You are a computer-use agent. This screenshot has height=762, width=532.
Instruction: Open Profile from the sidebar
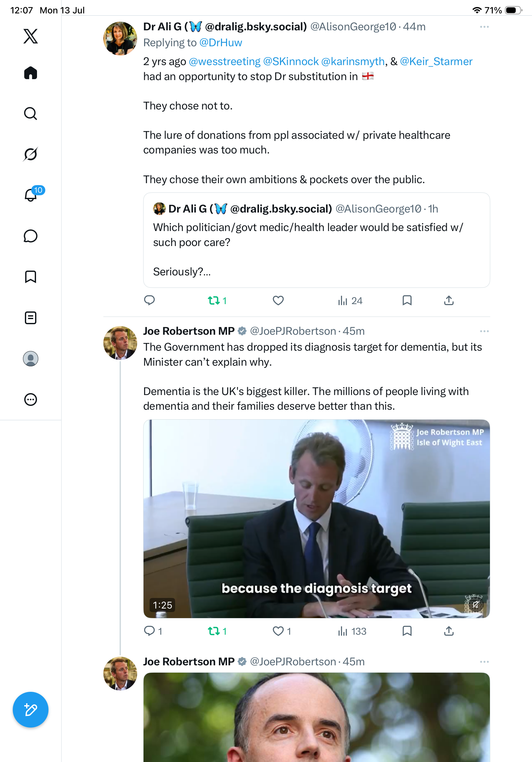coord(31,359)
